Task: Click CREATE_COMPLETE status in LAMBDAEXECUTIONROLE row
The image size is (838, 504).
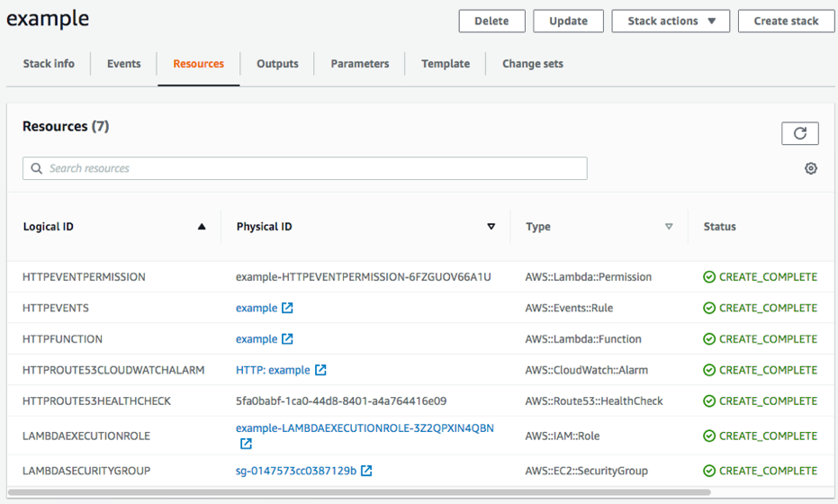Action: (768, 436)
